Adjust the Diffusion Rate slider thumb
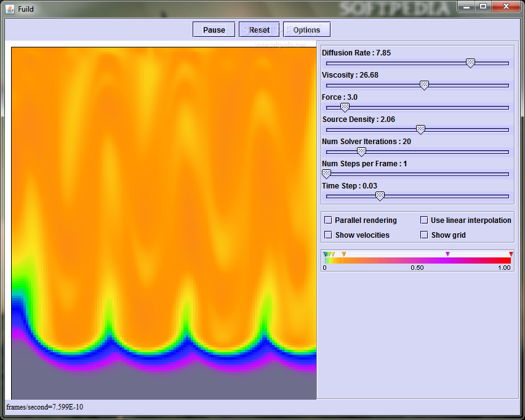This screenshot has height=420, width=525. 470,63
